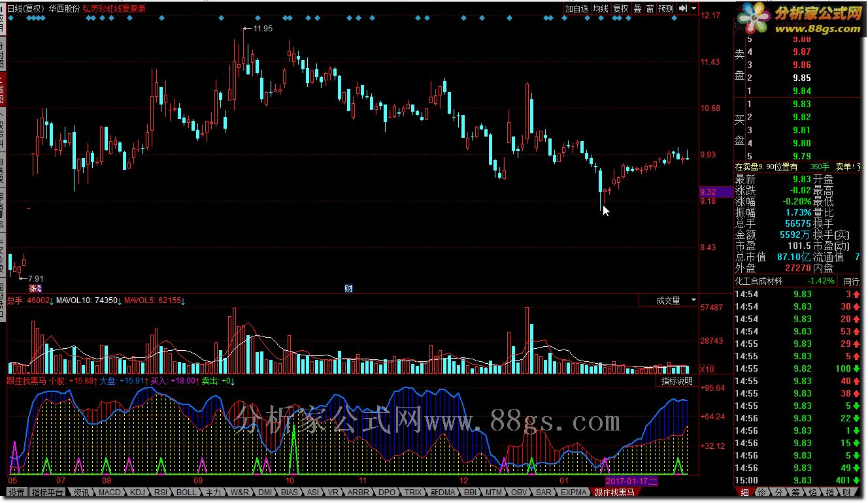Image resolution: width=868 pixels, height=503 pixels.
Task: Click the 弘历彩虹线复原版 indicator name
Action: point(114,8)
